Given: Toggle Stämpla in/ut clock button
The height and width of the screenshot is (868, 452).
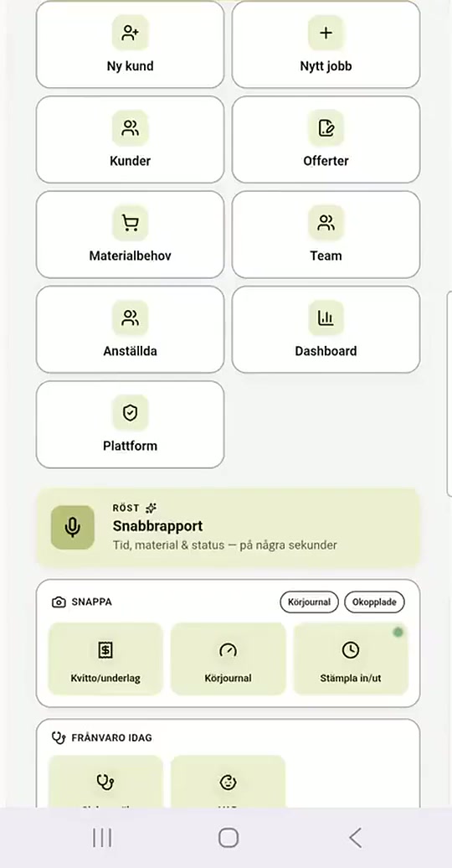Looking at the screenshot, I should (x=351, y=659).
